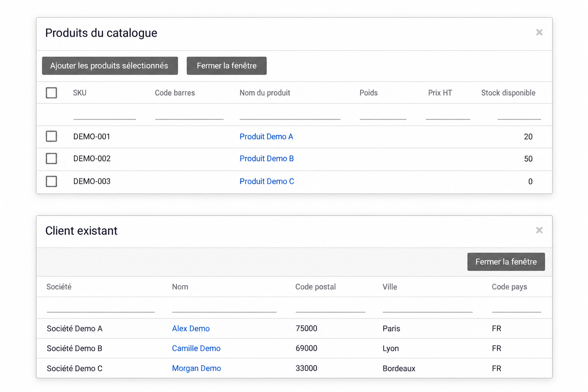Screen dimensions: 588x392
Task: Focus the Code postal filter field
Action: 330,307
